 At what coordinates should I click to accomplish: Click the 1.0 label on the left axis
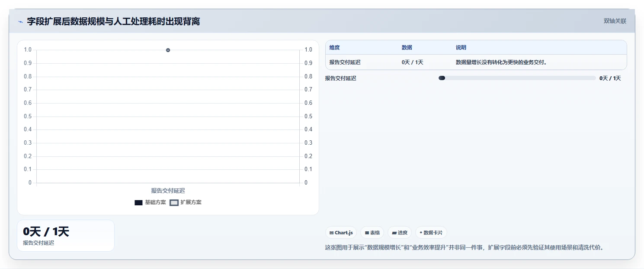(x=28, y=50)
